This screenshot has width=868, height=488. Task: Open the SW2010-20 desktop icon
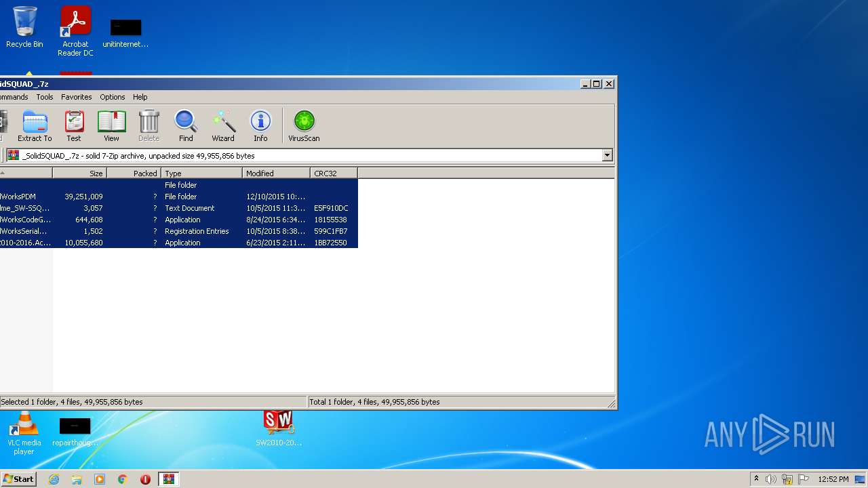pyautogui.click(x=279, y=428)
